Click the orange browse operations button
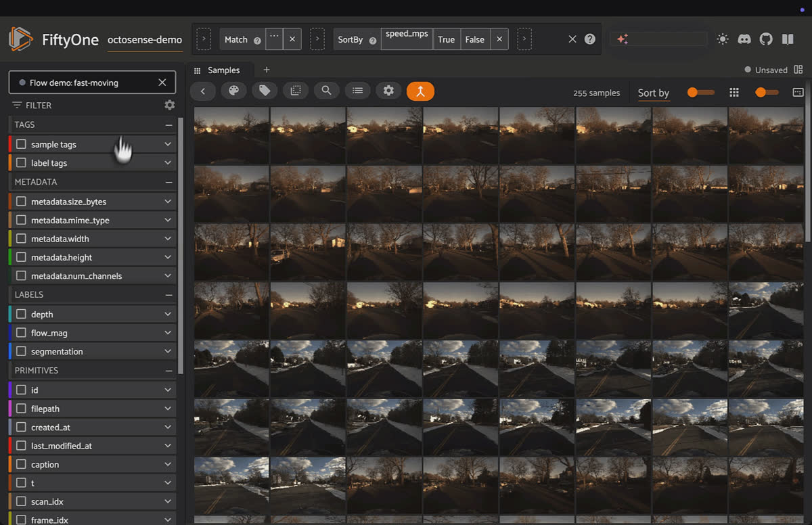The height and width of the screenshot is (525, 812). (420, 91)
